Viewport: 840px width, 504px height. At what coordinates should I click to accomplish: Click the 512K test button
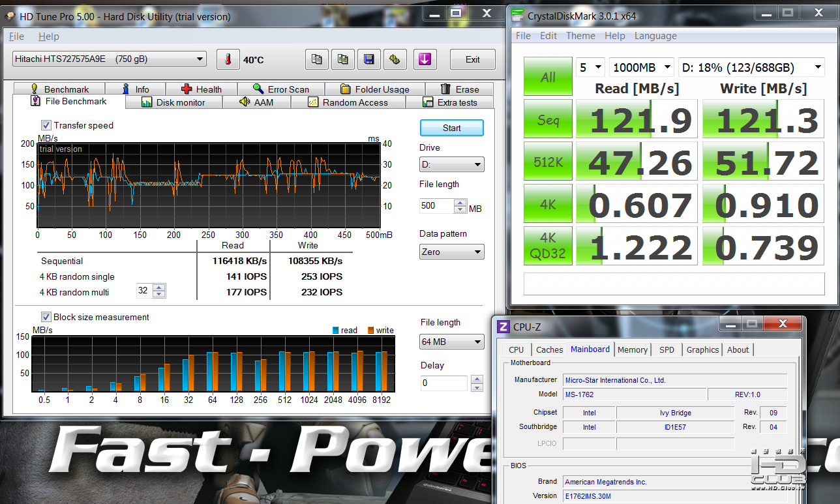(x=548, y=161)
